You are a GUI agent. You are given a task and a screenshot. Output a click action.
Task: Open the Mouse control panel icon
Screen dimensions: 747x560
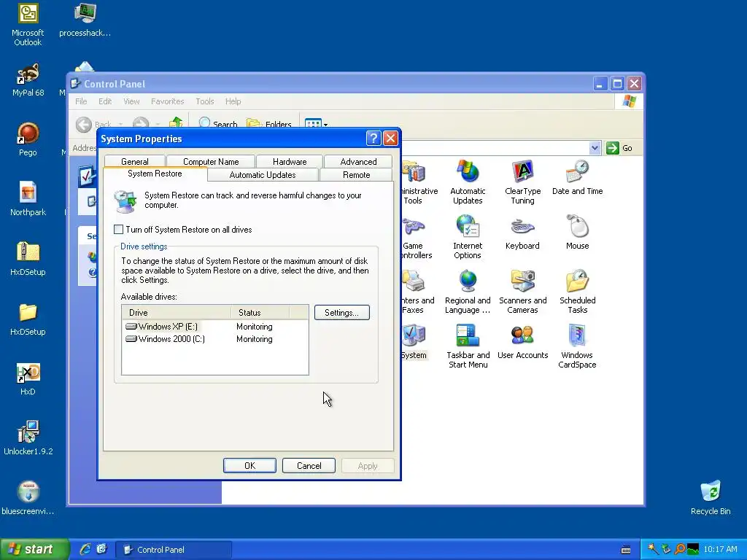(x=578, y=233)
